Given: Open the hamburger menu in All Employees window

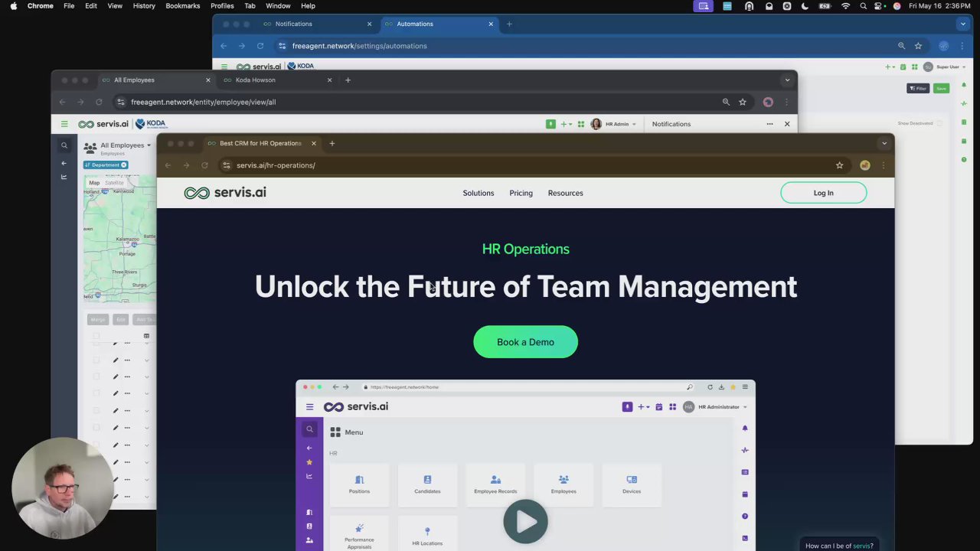Looking at the screenshot, I should (x=64, y=124).
